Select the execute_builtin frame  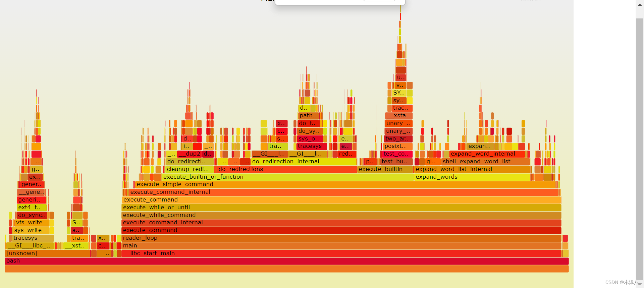(x=385, y=169)
